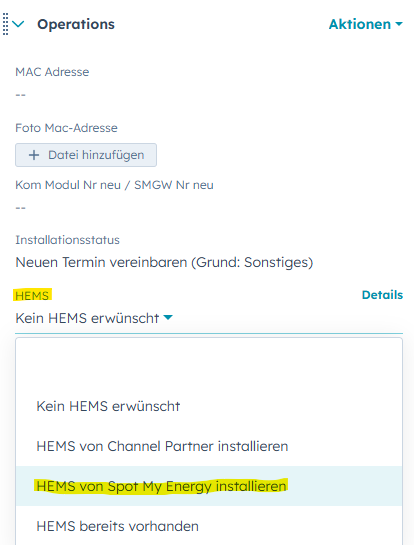Open the Aktionen dropdown menu

tap(366, 24)
